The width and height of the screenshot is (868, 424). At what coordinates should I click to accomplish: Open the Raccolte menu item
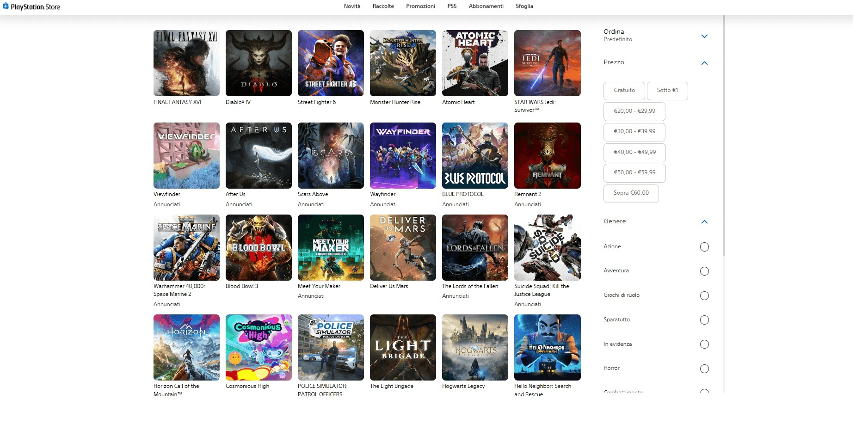383,6
